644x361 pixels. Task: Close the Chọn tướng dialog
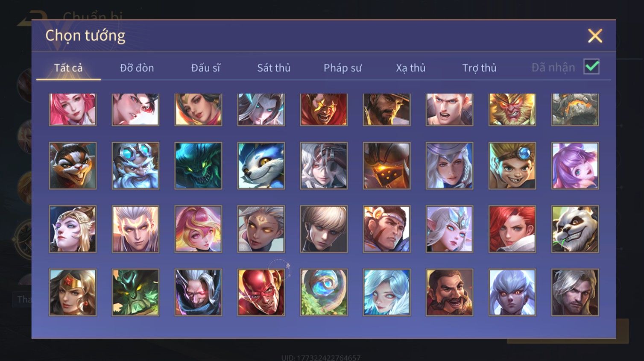[595, 36]
